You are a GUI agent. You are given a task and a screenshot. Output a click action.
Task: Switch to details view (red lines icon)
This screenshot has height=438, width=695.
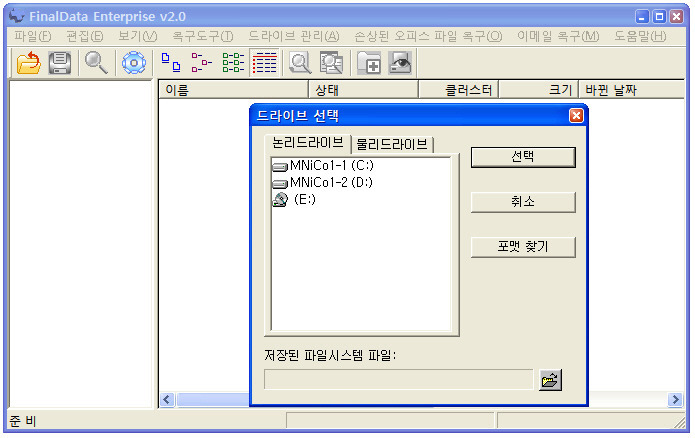265,63
